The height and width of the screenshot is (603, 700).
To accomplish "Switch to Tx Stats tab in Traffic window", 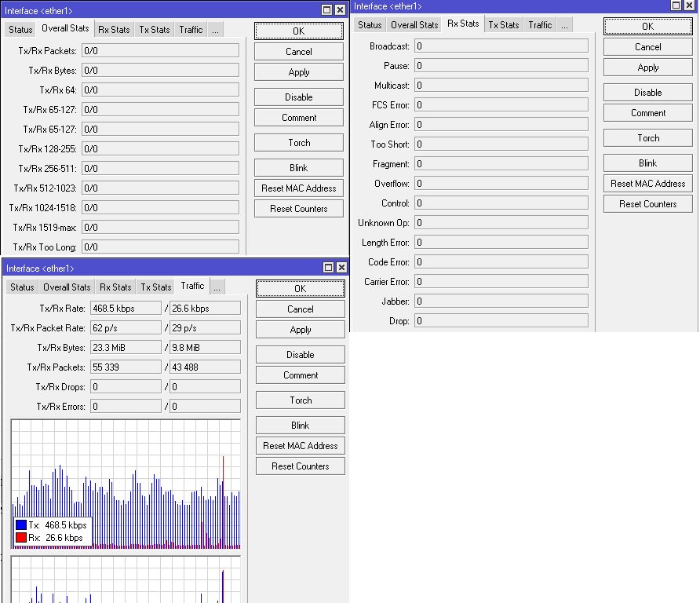I will pos(156,287).
